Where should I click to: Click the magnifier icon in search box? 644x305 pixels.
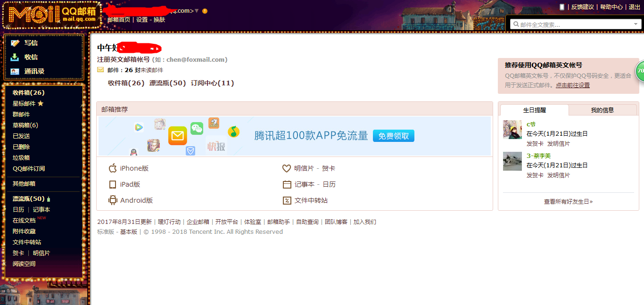516,24
